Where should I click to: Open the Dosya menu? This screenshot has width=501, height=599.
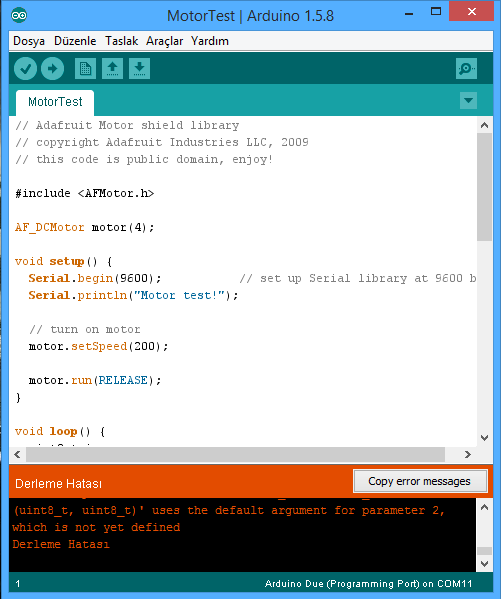[29, 41]
